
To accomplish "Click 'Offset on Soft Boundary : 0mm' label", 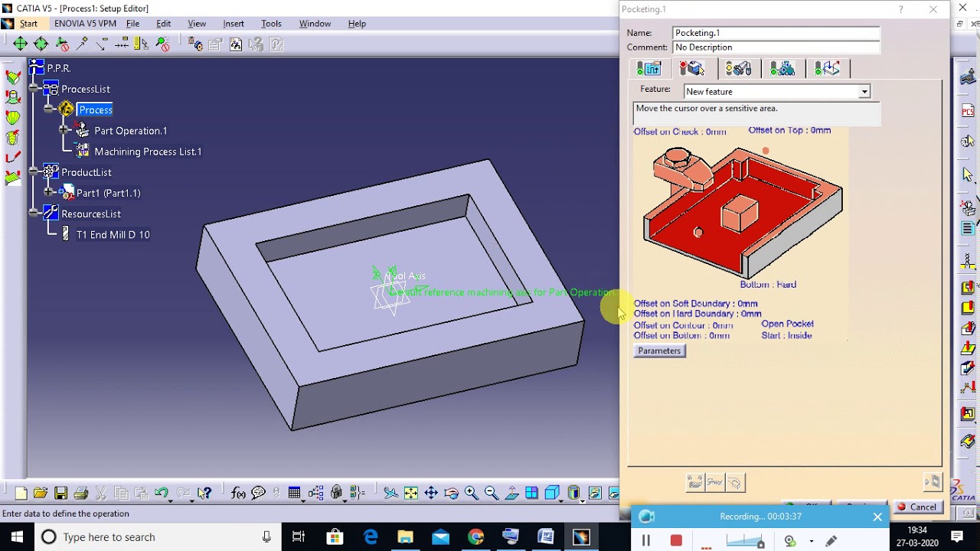I will pos(695,304).
